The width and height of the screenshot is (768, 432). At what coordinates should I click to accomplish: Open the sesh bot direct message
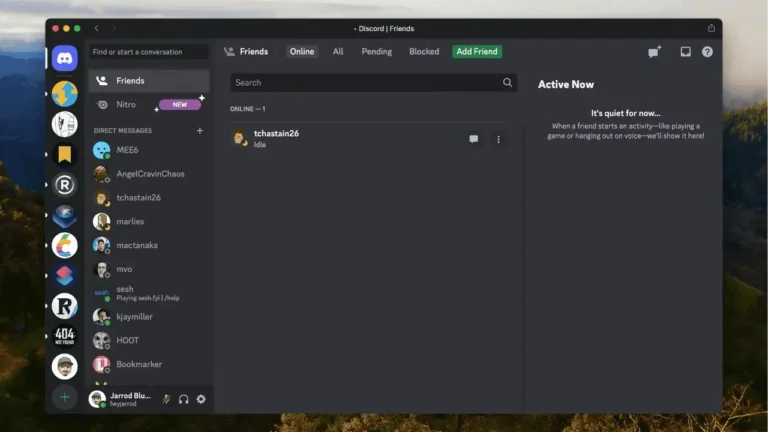pyautogui.click(x=149, y=293)
